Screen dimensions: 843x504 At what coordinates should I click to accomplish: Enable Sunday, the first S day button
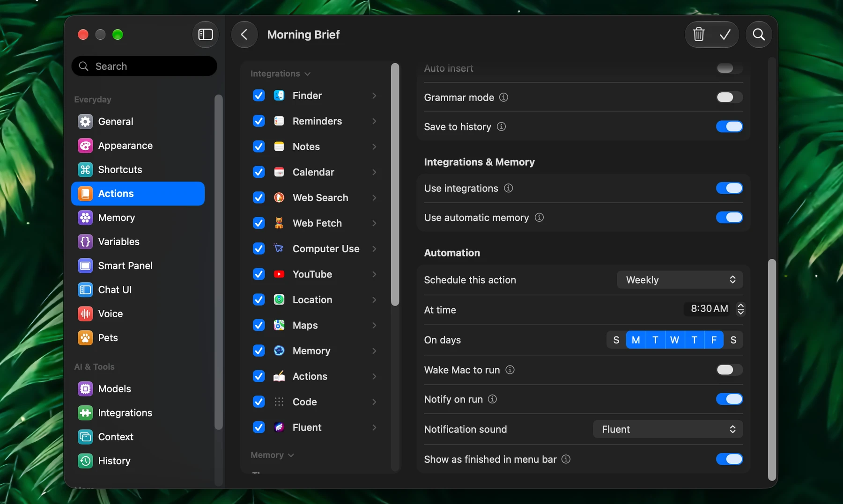(616, 340)
